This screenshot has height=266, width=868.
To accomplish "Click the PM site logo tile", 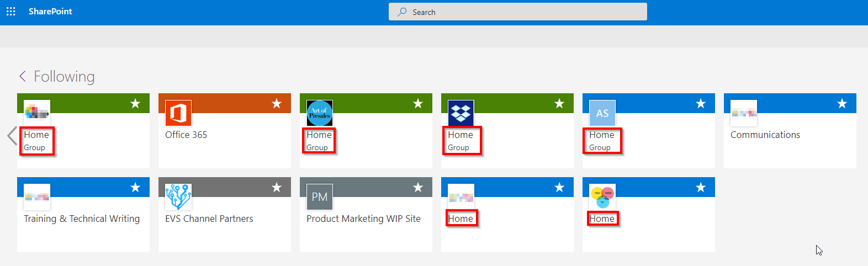I will (320, 197).
